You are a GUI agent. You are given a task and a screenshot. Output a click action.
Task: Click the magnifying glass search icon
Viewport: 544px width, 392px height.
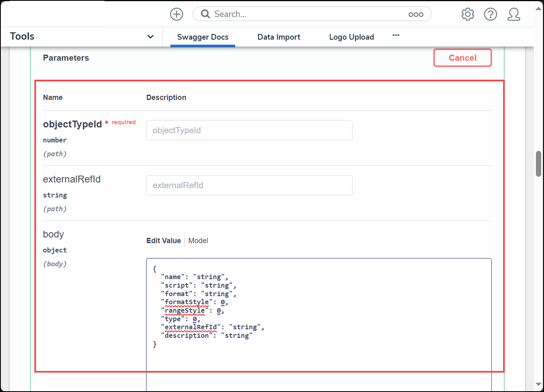206,14
